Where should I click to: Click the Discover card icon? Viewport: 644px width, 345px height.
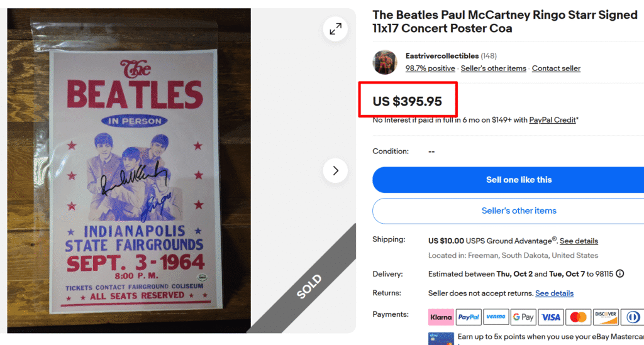point(606,317)
